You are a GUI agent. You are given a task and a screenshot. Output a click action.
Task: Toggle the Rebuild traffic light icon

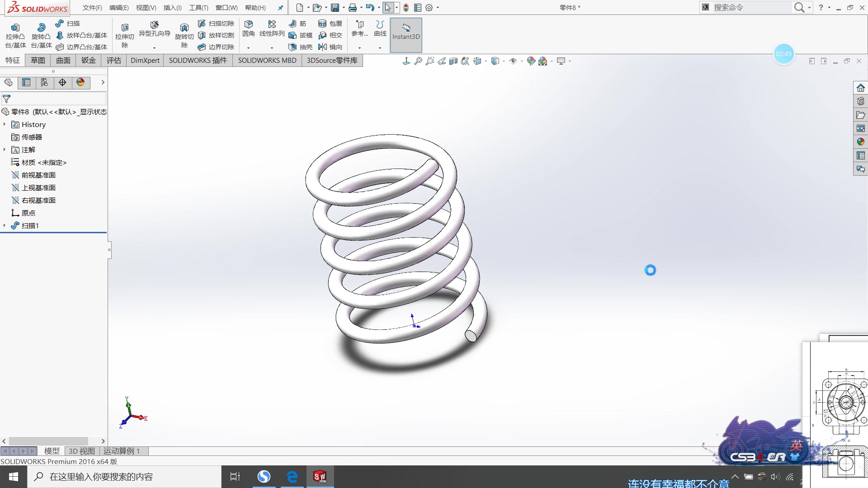(406, 8)
